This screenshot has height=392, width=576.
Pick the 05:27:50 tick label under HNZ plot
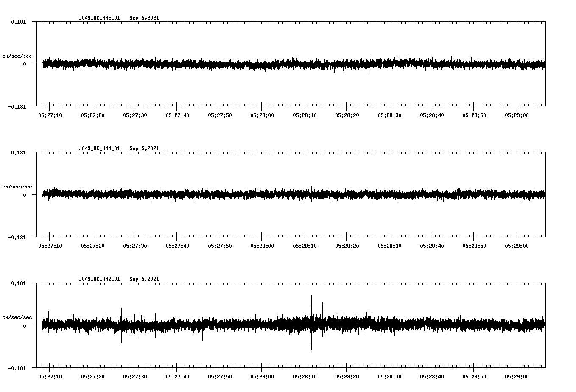[x=220, y=376]
